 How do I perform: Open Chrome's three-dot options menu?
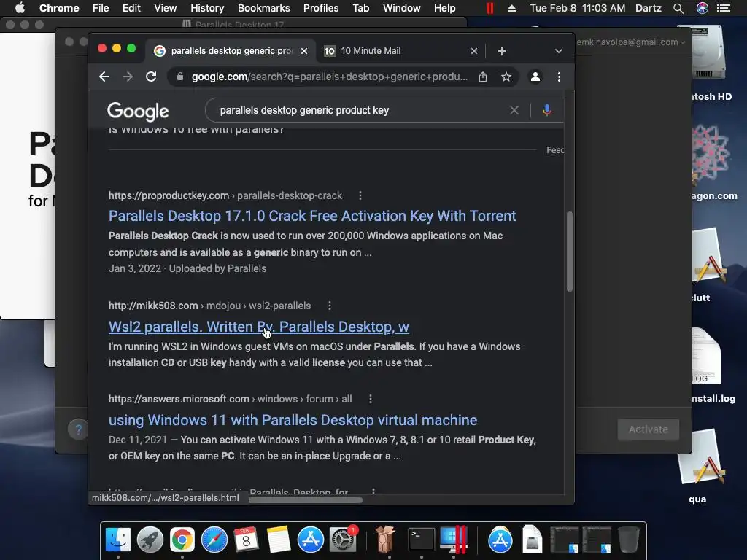point(559,77)
